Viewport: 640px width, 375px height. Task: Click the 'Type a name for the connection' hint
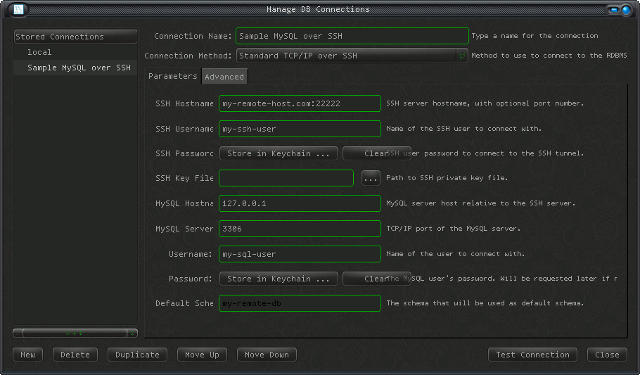(535, 36)
